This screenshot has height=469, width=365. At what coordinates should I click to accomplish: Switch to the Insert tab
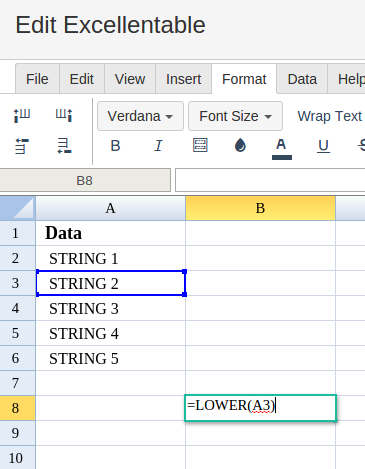[x=183, y=79]
